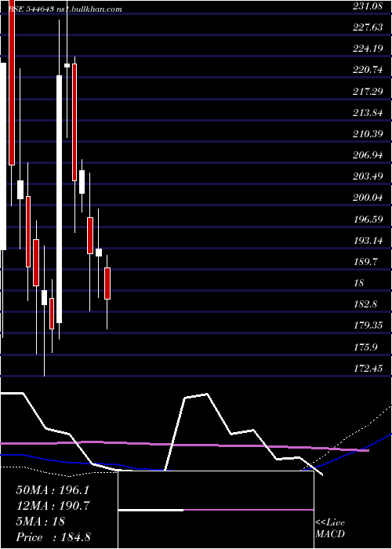
Task: Select the 227.63 price axis label
Action: pos(368,27)
